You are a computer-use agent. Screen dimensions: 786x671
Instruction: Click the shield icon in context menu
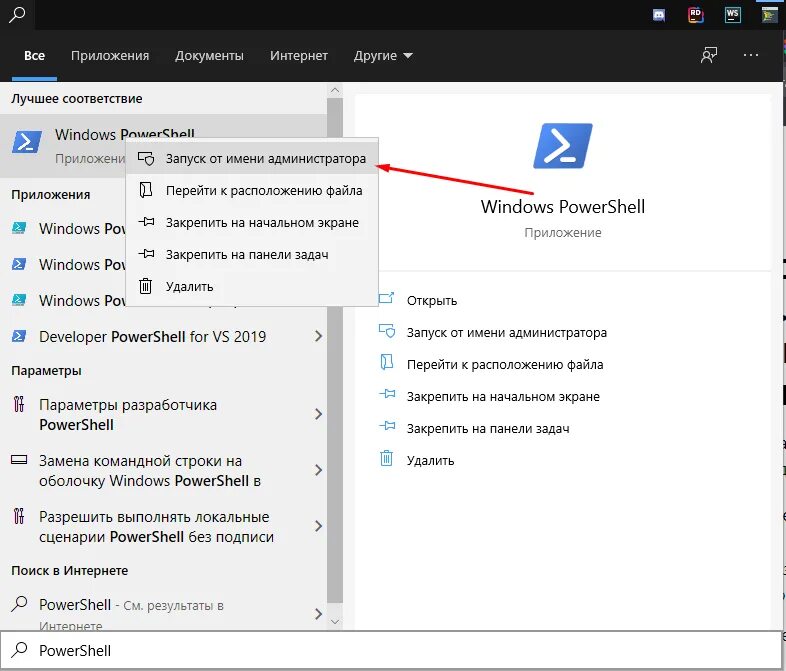(x=146, y=158)
